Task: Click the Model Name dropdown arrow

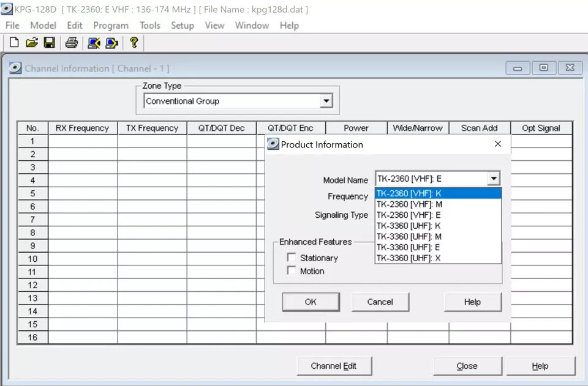Action: (493, 179)
